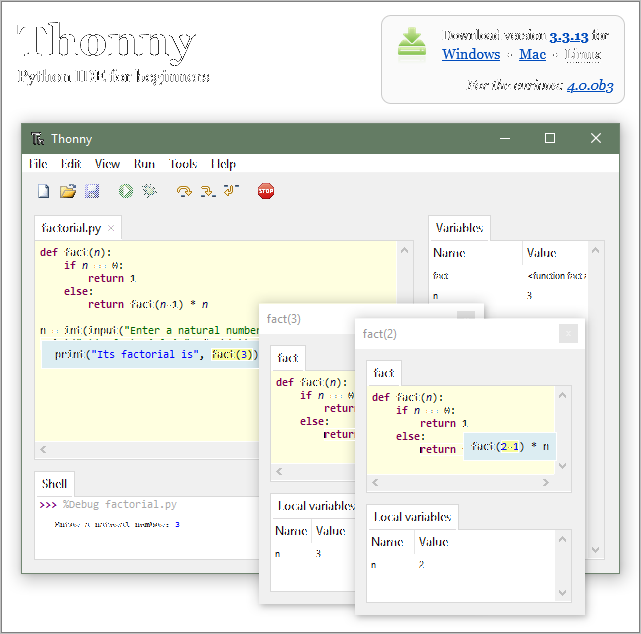The height and width of the screenshot is (634, 641).
Task: Click the Step over arrow icon
Action: 184,191
